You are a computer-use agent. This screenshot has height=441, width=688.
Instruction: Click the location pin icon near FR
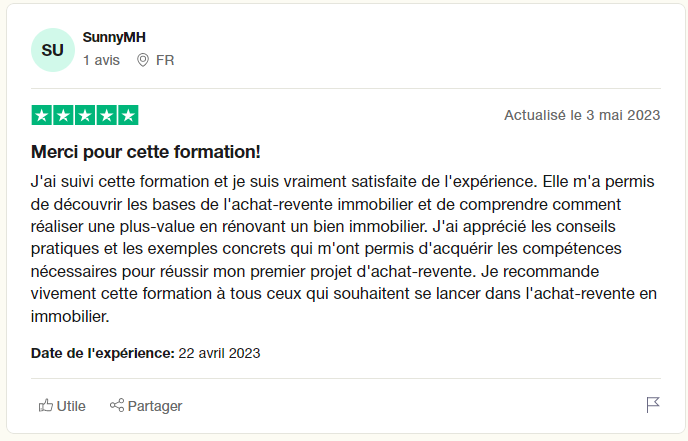[x=143, y=60]
